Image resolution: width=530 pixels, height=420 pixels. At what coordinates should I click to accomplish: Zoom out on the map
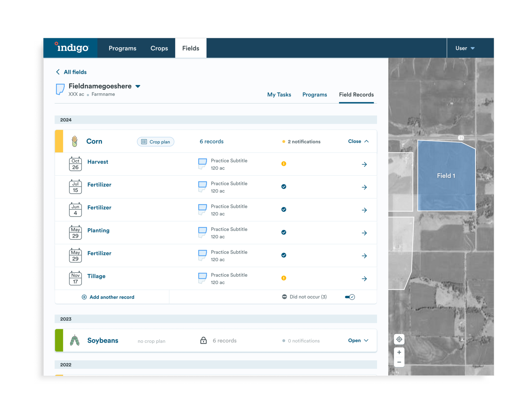tap(399, 362)
